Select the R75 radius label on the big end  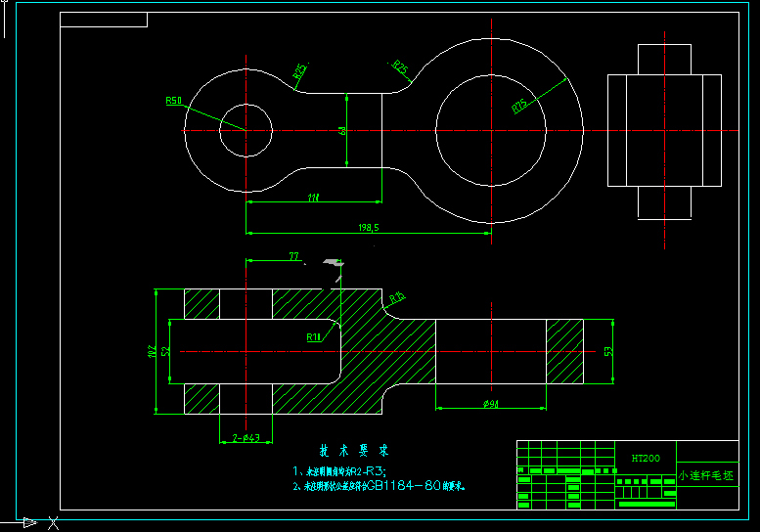point(519,107)
